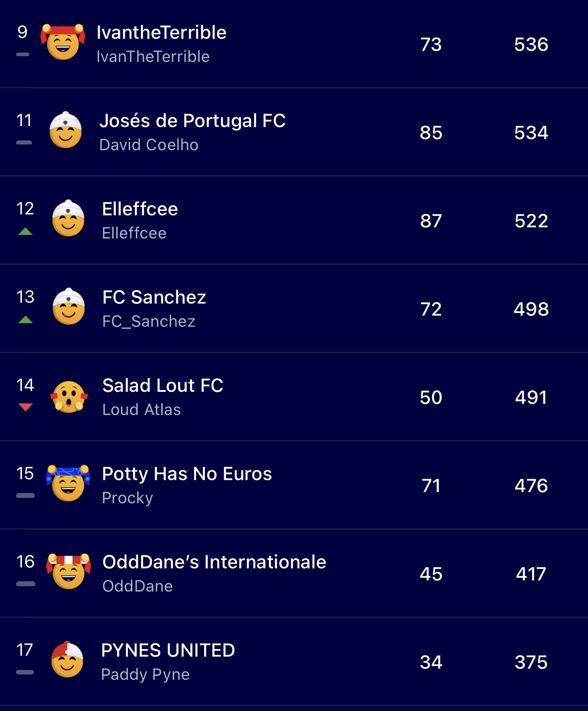Tap OddDane's gameweek score 45

[431, 574]
